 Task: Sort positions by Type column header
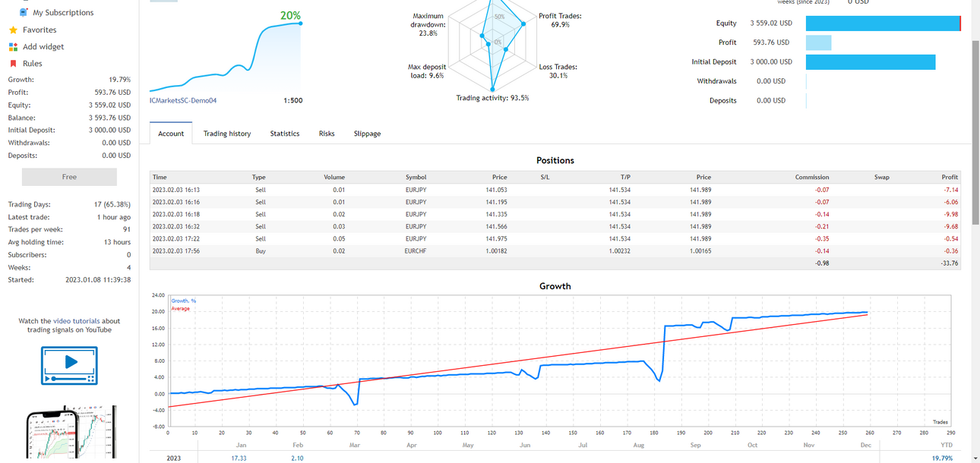pos(259,177)
